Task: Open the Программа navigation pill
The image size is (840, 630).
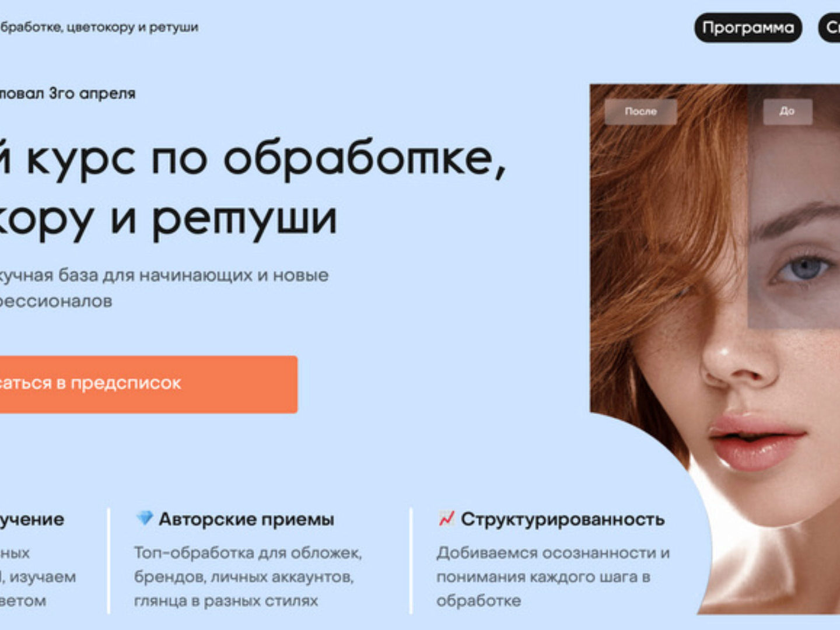Action: tap(748, 27)
